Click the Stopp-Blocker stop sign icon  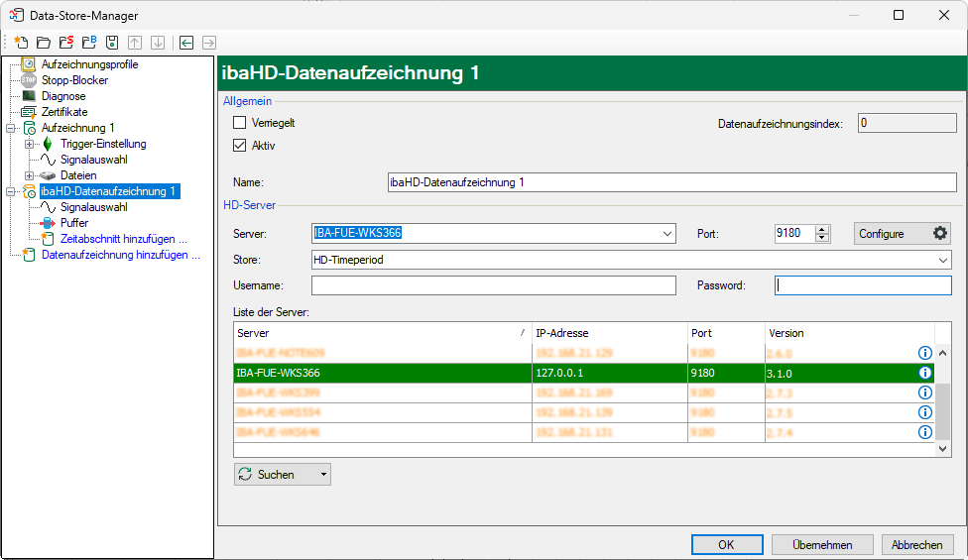tap(29, 80)
